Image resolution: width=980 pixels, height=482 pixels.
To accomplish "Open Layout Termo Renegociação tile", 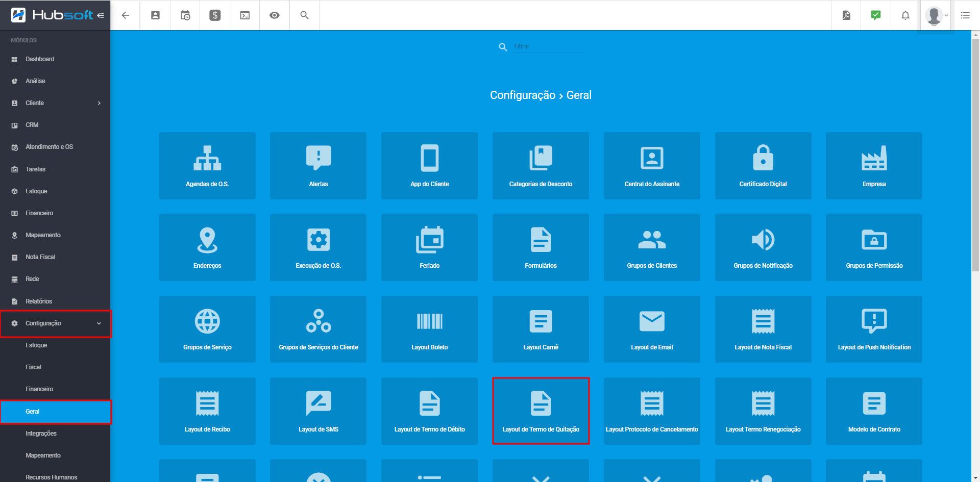I will [763, 411].
